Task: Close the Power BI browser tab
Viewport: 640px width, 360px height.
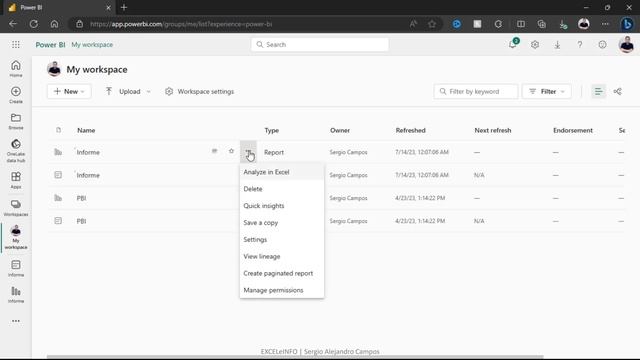Action: click(108, 7)
